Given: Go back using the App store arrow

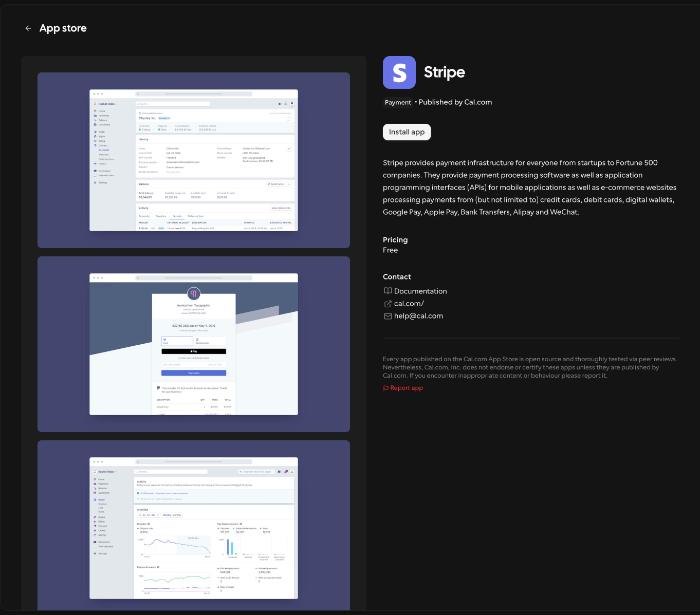Looking at the screenshot, I should tap(28, 28).
